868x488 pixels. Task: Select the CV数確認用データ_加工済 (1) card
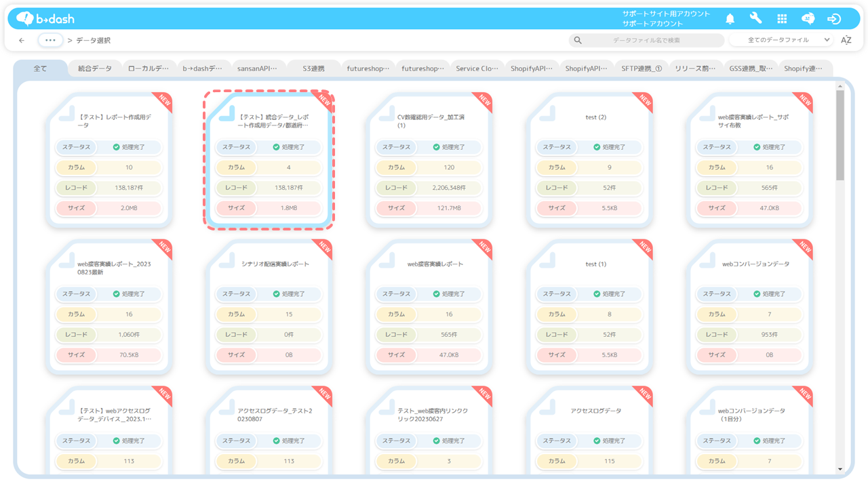[430, 159]
